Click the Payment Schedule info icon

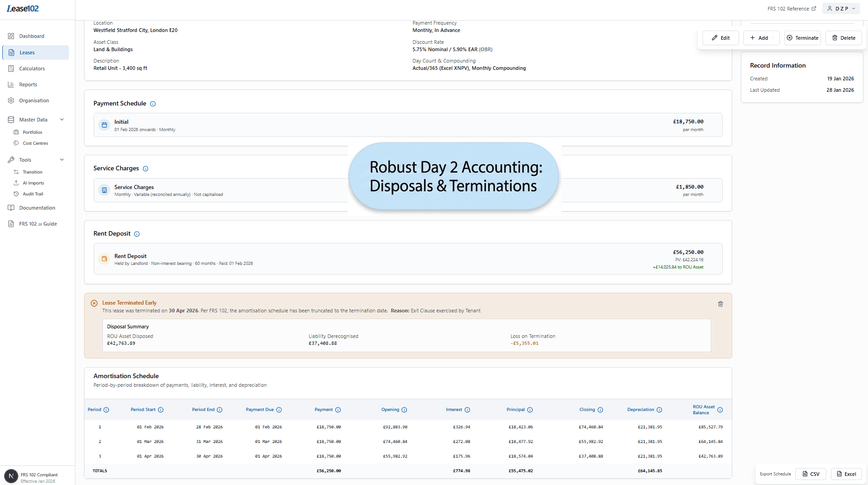click(x=152, y=104)
